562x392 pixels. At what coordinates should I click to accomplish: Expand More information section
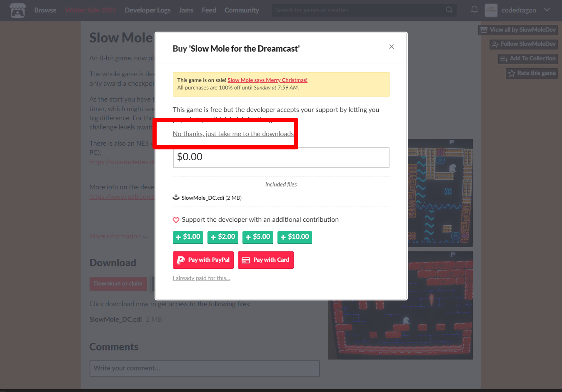click(x=118, y=236)
